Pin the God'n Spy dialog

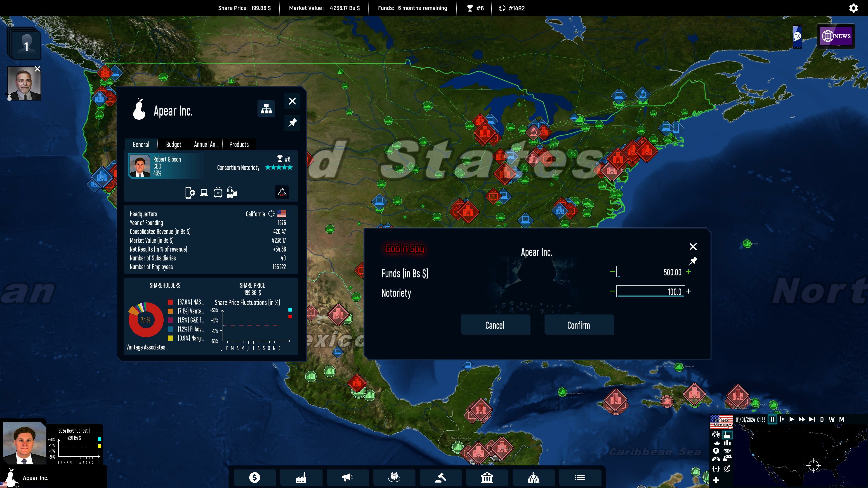[x=693, y=261]
